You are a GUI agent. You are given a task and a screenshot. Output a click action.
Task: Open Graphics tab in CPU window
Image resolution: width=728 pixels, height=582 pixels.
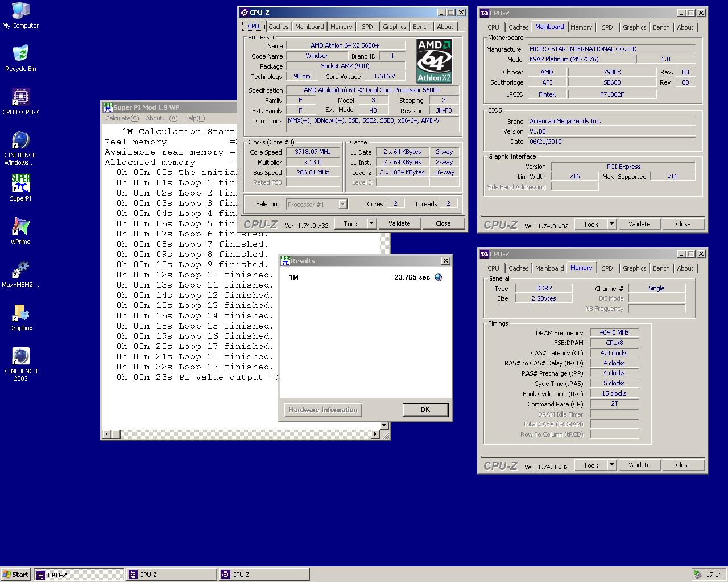click(x=394, y=27)
